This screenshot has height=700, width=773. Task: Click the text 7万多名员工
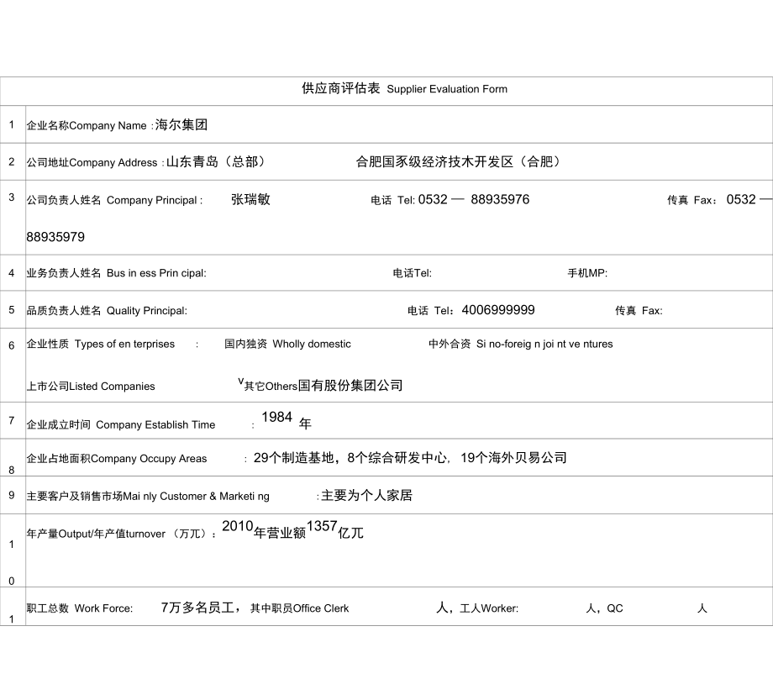tap(197, 608)
